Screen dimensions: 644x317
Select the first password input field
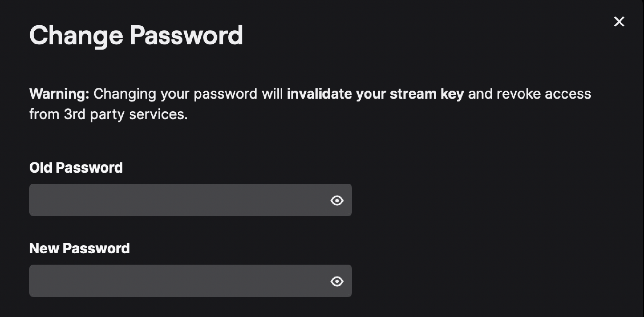click(190, 200)
